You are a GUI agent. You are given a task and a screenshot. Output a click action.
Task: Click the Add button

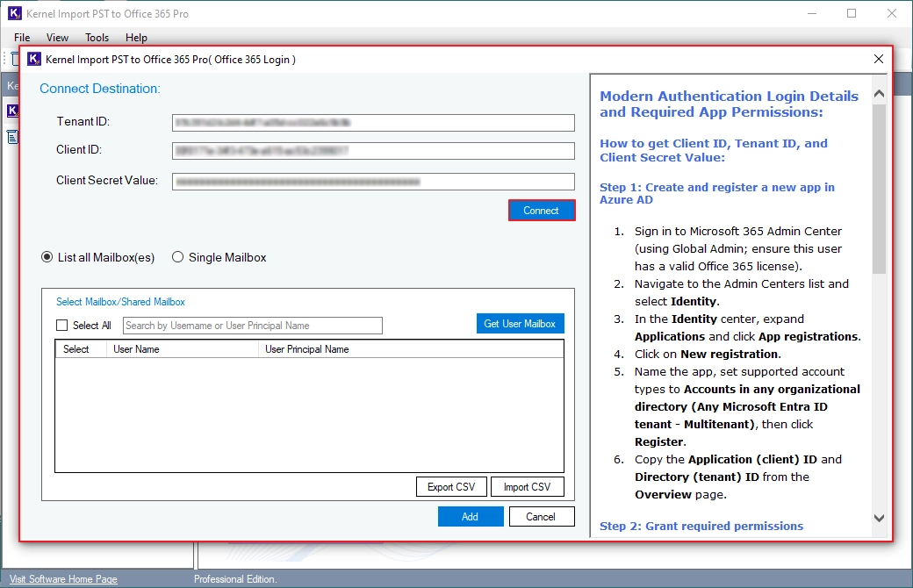[x=471, y=516]
